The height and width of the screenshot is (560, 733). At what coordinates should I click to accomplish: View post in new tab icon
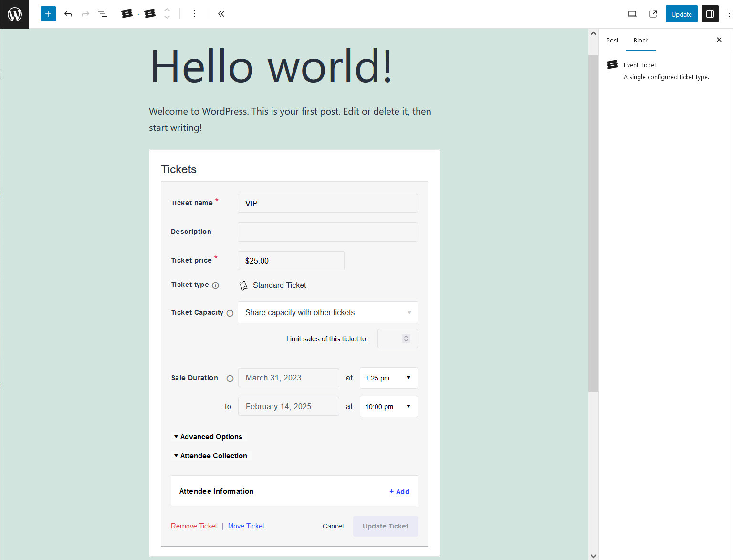[x=653, y=14]
